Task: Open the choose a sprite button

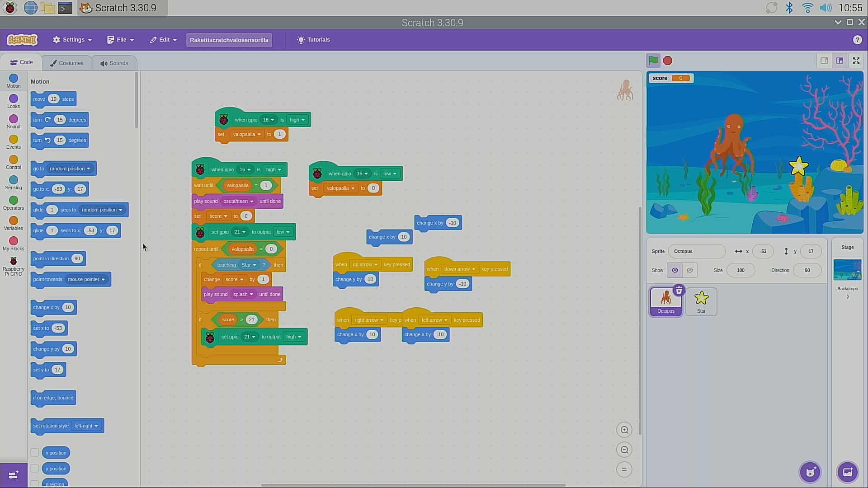Action: (x=810, y=473)
